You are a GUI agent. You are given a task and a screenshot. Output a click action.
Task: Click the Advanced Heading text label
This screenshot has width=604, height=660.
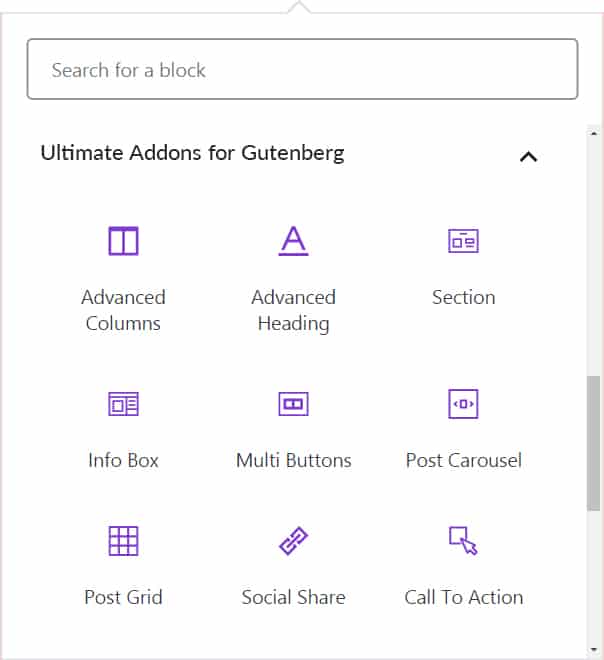[293, 310]
